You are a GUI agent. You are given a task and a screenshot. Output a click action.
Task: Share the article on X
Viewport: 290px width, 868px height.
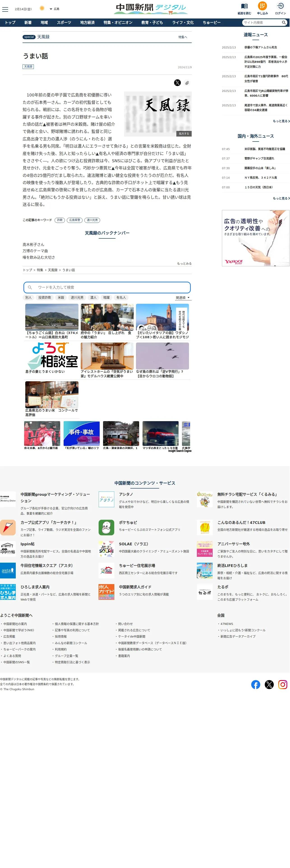[x=177, y=83]
